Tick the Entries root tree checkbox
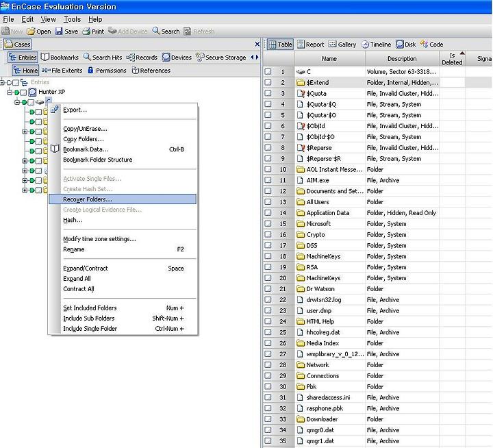This screenshot has width=493, height=448. tap(16, 82)
